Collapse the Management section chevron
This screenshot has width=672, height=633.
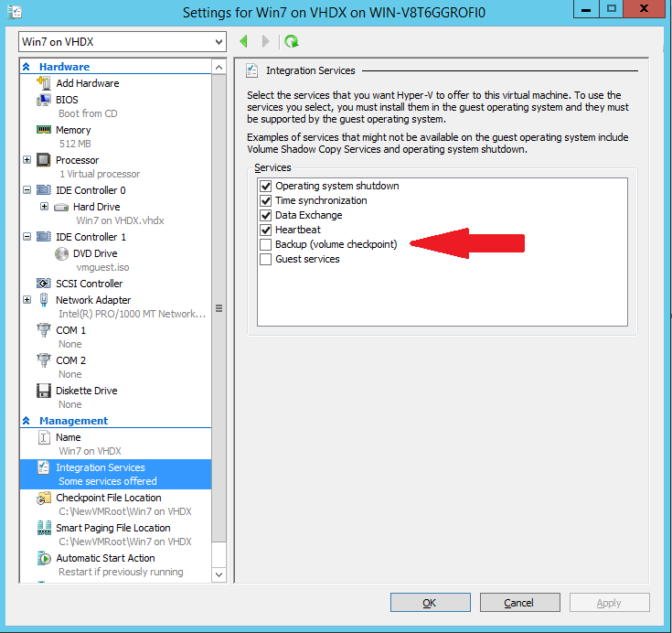pos(27,421)
